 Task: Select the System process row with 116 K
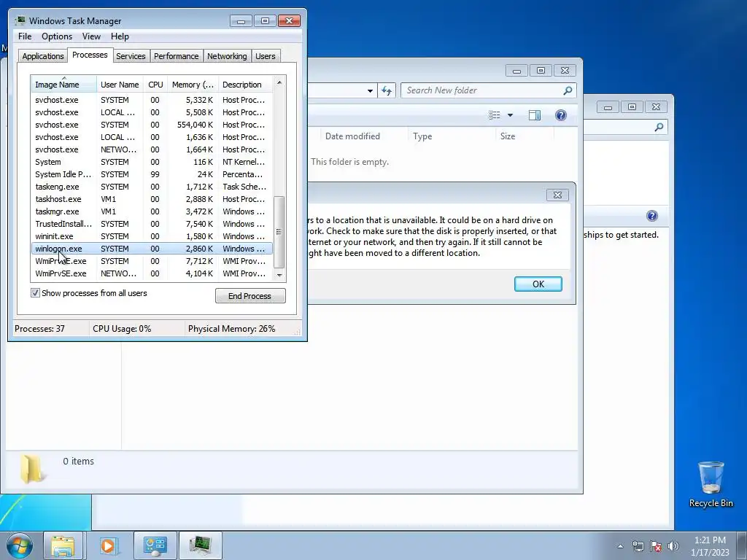[x=152, y=162]
